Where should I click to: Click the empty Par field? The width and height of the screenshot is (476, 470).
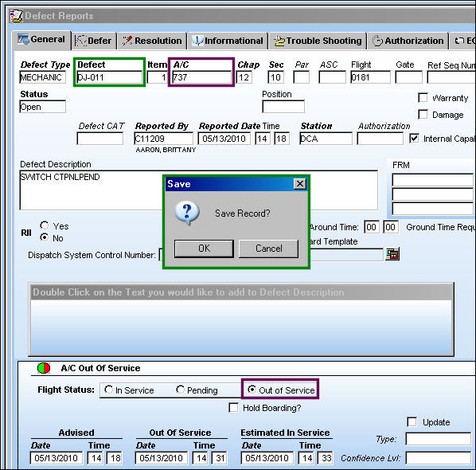click(x=302, y=77)
